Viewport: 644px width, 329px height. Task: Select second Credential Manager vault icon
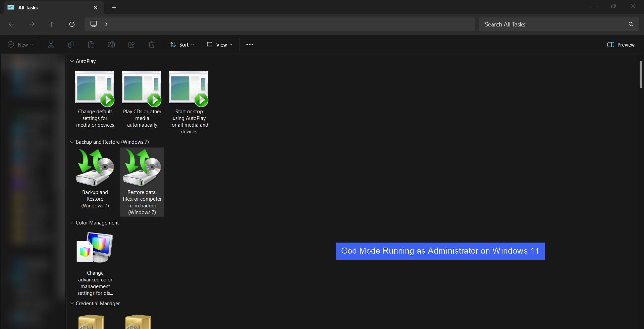click(x=138, y=322)
